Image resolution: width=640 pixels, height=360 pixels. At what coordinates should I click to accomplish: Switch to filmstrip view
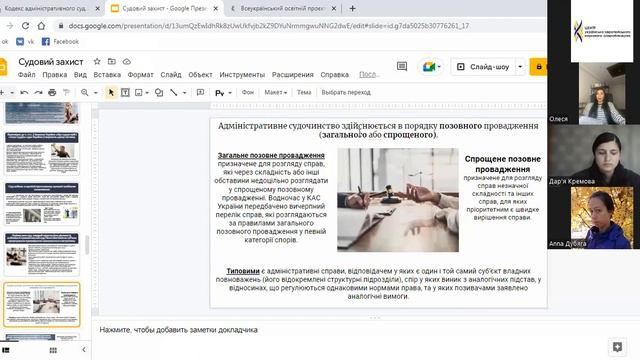[x=6, y=350]
